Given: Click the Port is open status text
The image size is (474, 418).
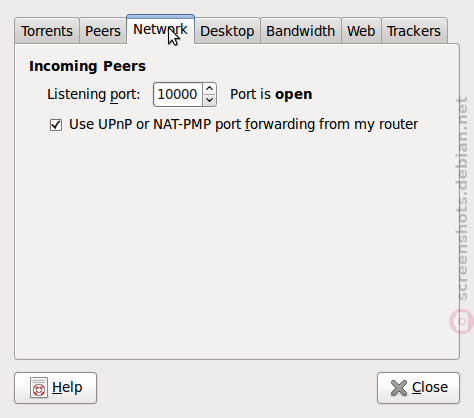Looking at the screenshot, I should click(x=271, y=94).
